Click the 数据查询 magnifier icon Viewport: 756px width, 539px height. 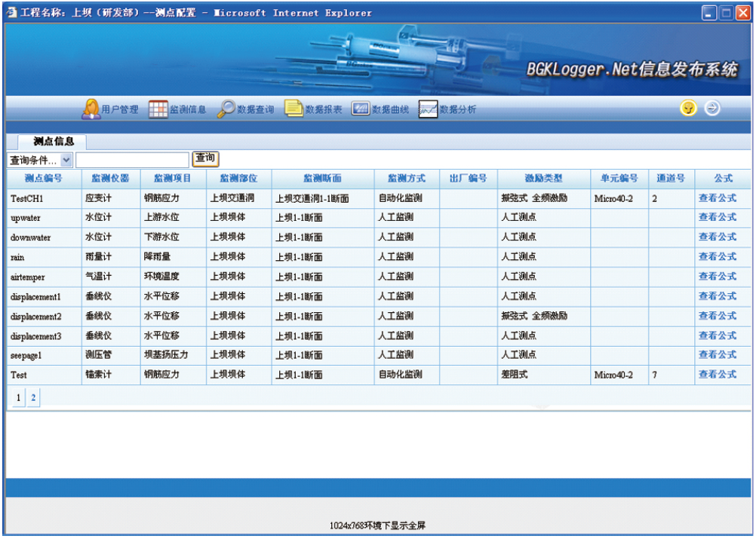tap(226, 109)
